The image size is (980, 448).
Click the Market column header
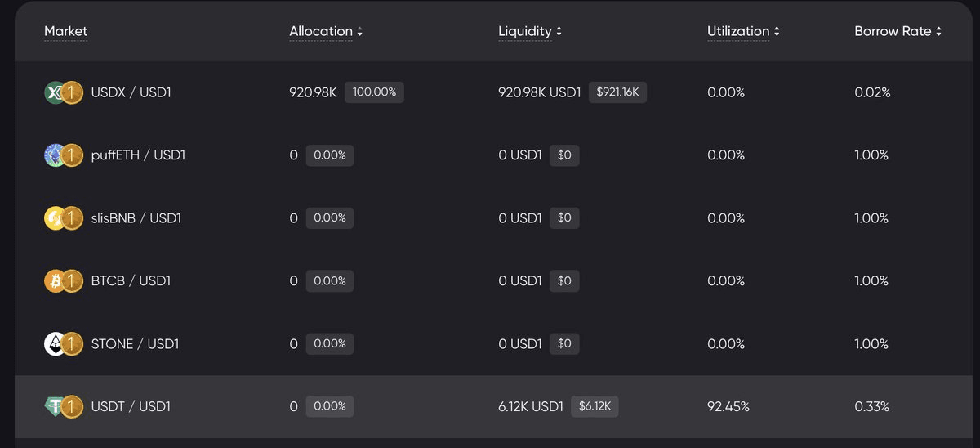pos(65,31)
